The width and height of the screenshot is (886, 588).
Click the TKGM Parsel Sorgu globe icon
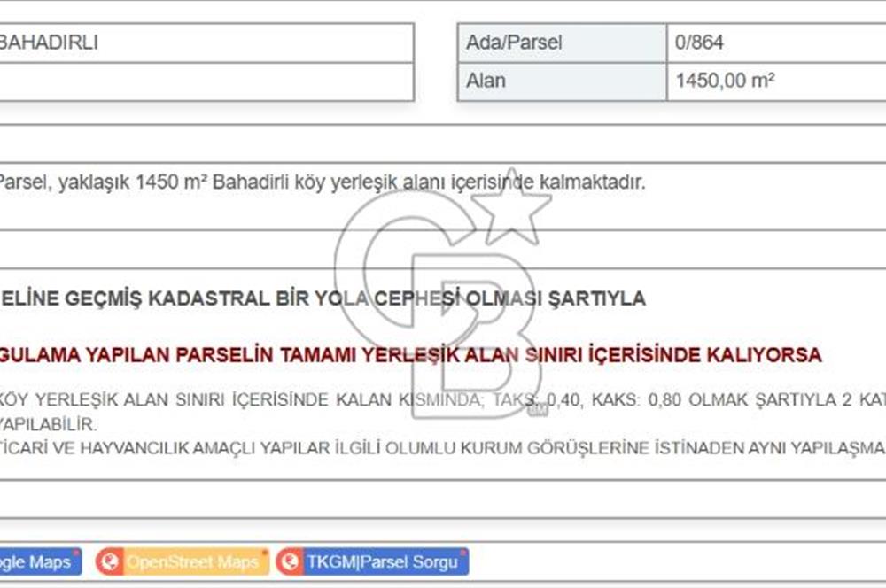(x=291, y=561)
